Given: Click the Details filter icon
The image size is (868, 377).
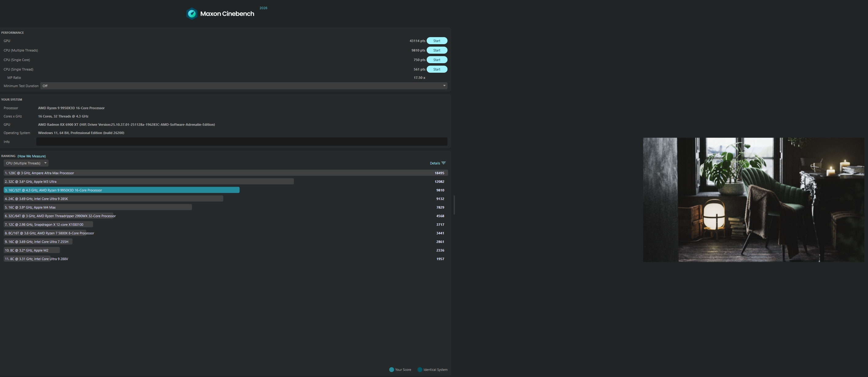Looking at the screenshot, I should pos(444,163).
